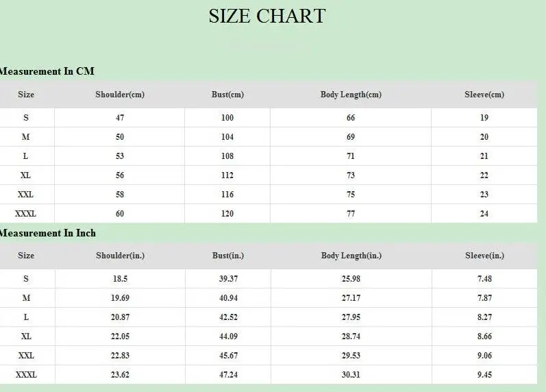Click the Sleeve(cm) column header
The width and height of the screenshot is (546, 392).
484,95
